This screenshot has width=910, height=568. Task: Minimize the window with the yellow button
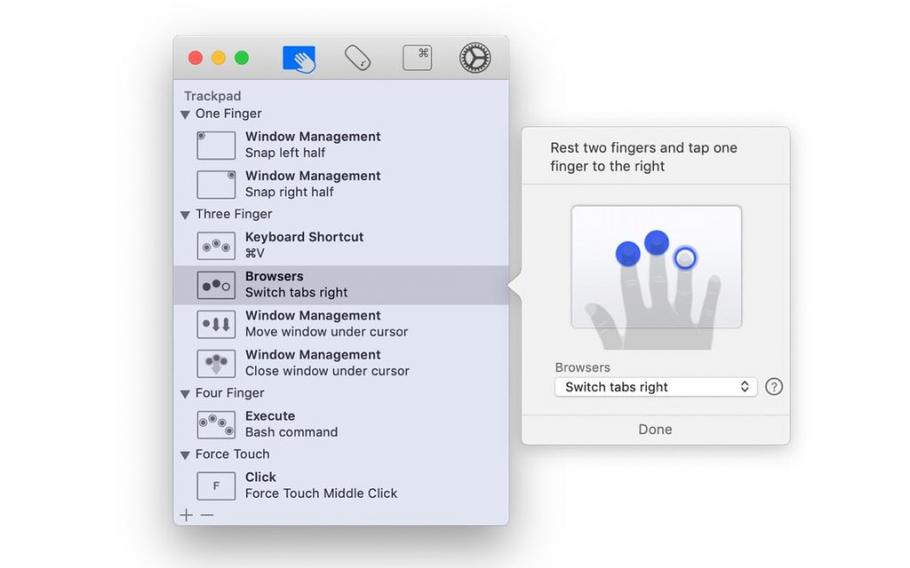tap(219, 58)
